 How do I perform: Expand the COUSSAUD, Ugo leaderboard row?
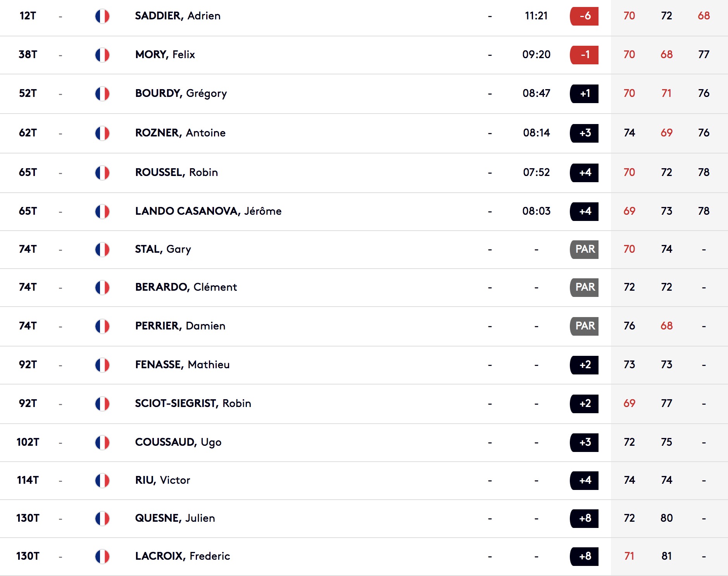[364, 443]
